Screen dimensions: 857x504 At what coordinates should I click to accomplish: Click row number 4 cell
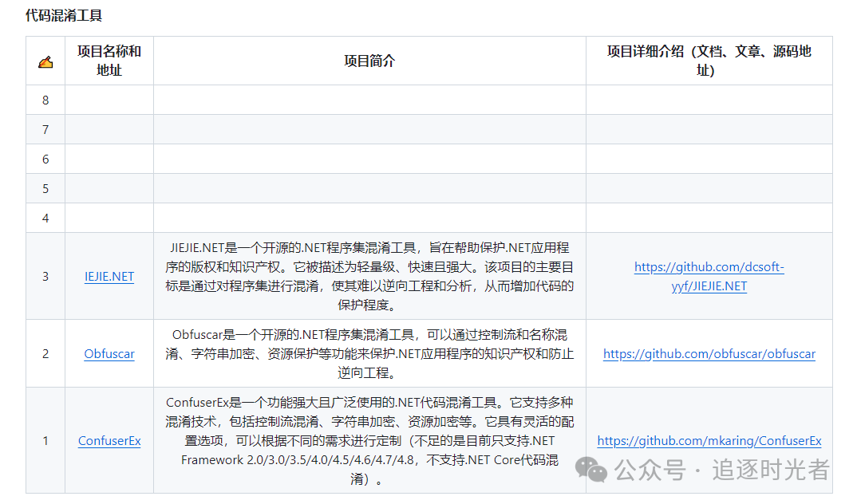45,218
